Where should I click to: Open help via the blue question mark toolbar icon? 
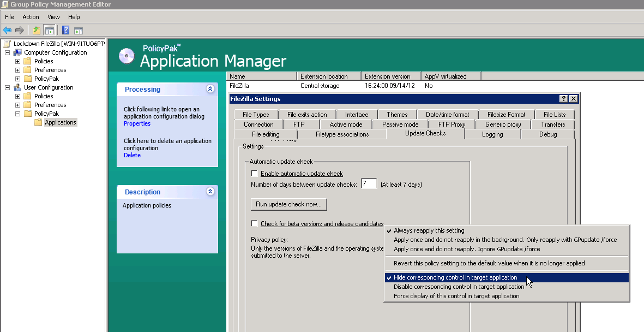(x=66, y=31)
